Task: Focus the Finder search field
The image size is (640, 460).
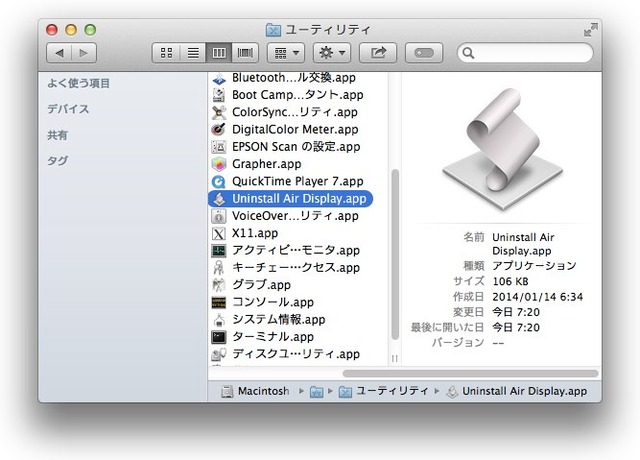Action: point(525,53)
